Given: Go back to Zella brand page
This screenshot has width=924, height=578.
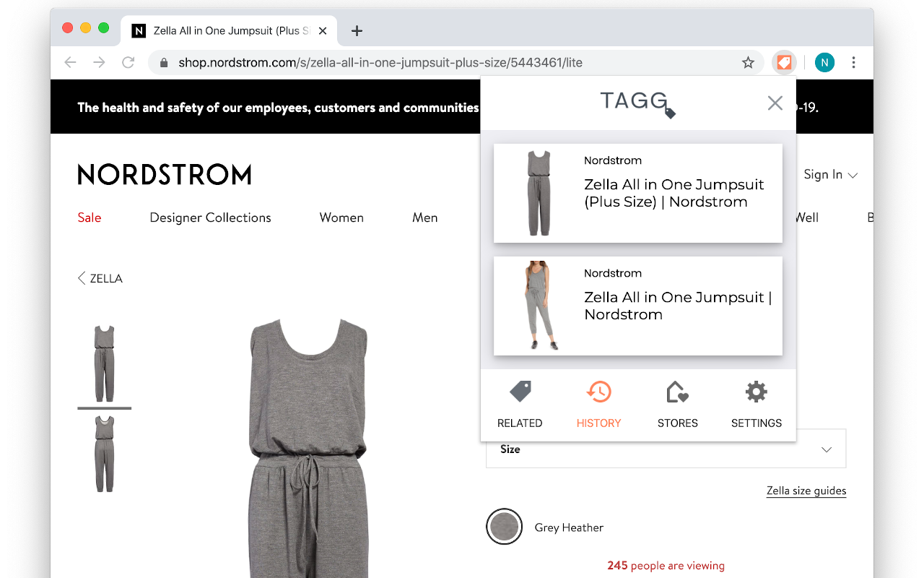Looking at the screenshot, I should (100, 278).
